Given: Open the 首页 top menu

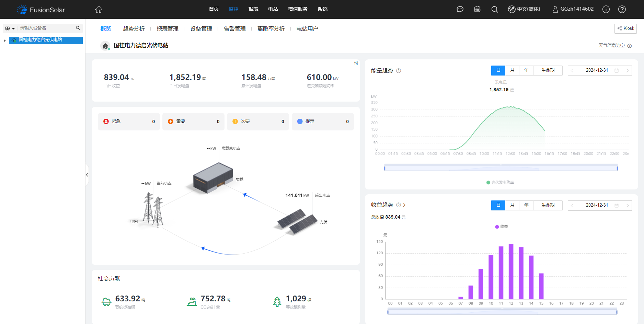Looking at the screenshot, I should (214, 9).
